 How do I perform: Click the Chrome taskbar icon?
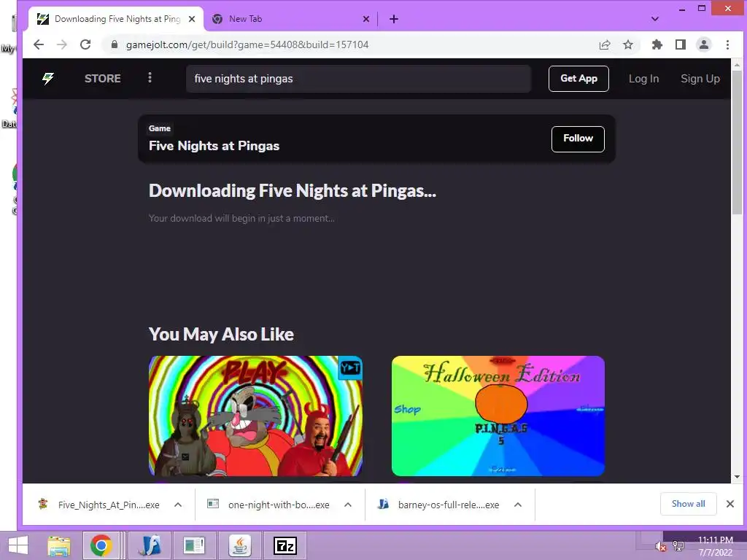click(x=101, y=545)
